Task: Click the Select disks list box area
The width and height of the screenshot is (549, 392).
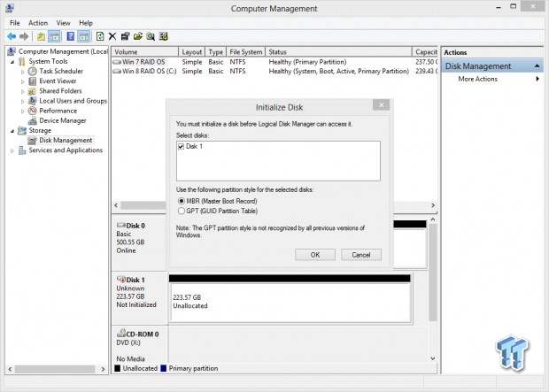Action: click(x=278, y=161)
